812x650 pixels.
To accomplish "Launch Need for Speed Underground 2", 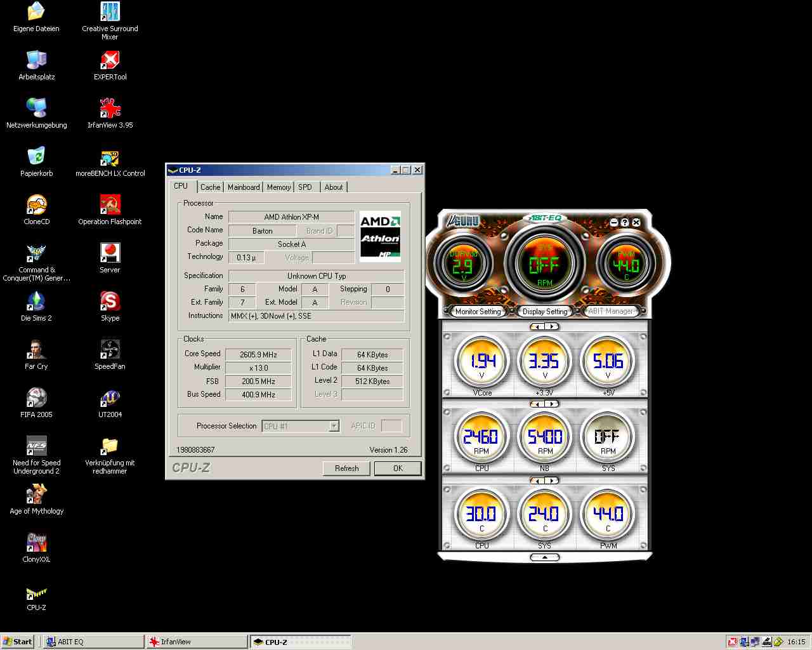I will 36,455.
